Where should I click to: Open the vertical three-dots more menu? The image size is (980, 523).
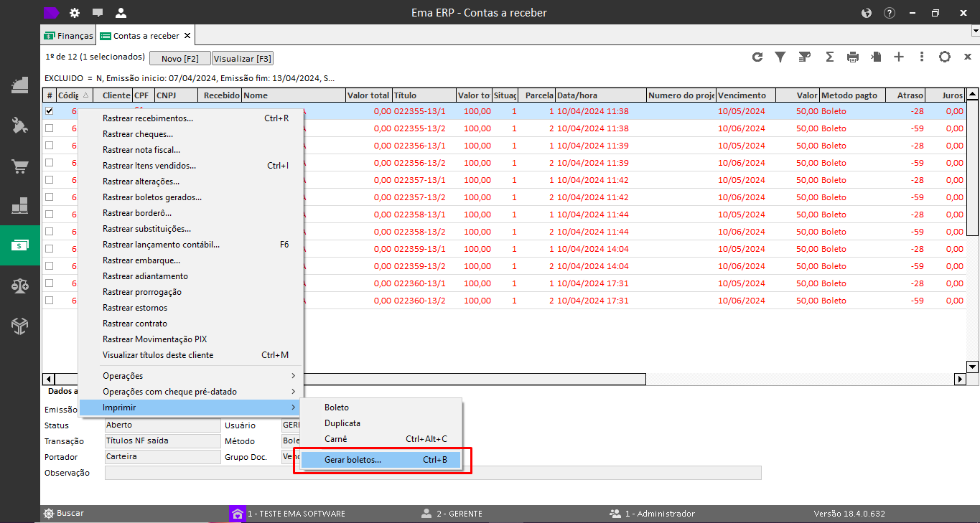tap(922, 57)
